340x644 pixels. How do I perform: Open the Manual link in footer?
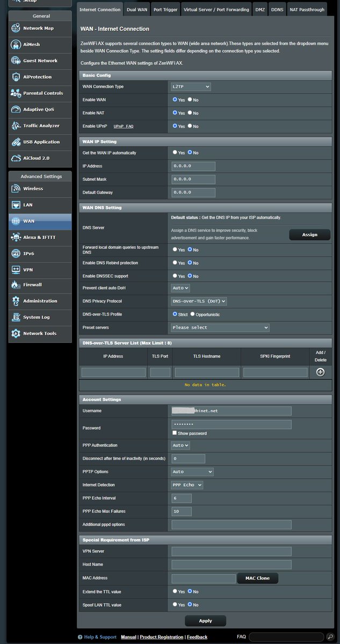pyautogui.click(x=128, y=637)
